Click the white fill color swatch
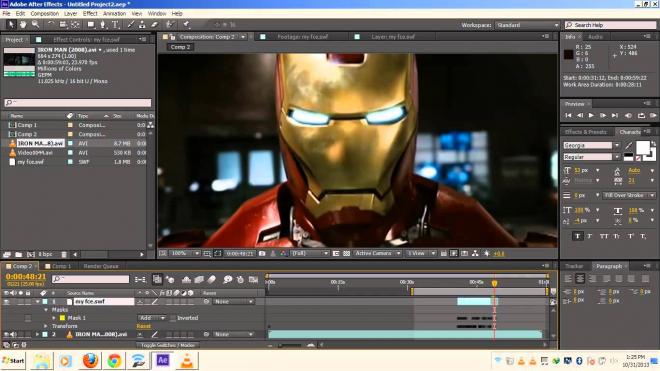Viewport: 660px width, 371px height. (x=642, y=148)
